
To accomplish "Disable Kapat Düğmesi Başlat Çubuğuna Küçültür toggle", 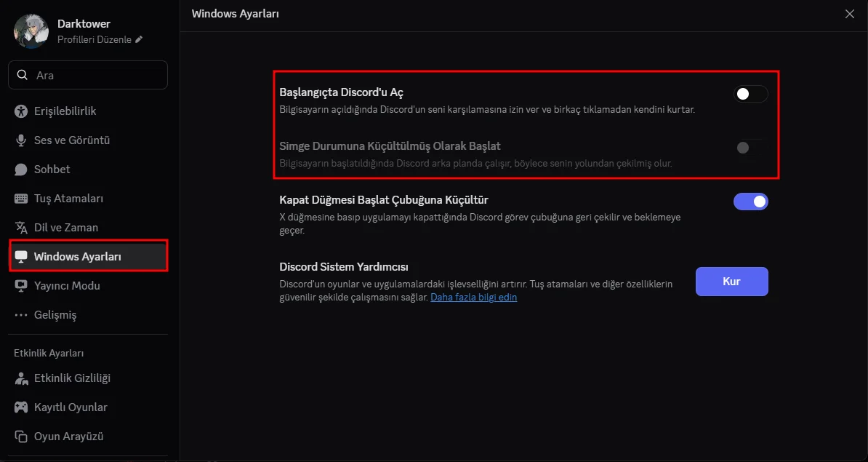I will coord(750,202).
